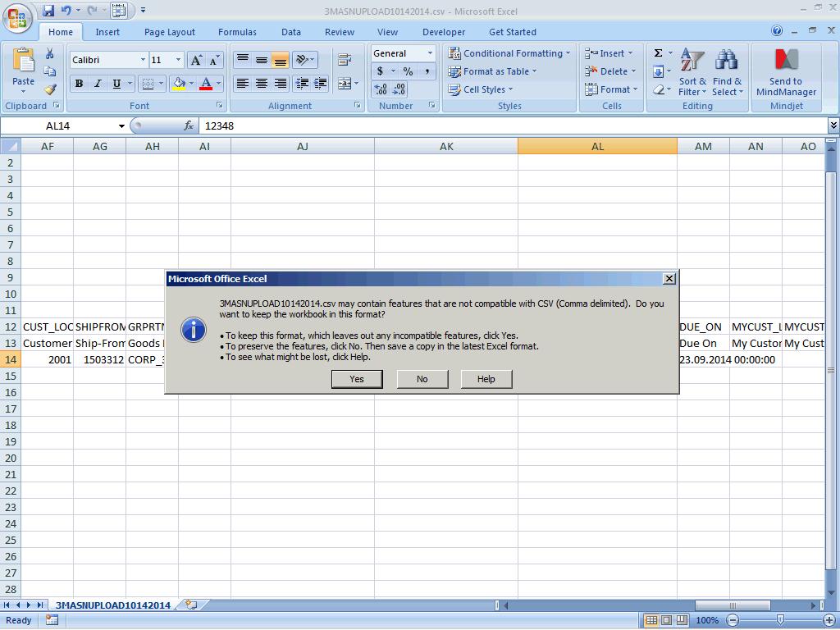Click No in the Excel dialog
The height and width of the screenshot is (630, 840).
[x=422, y=379]
